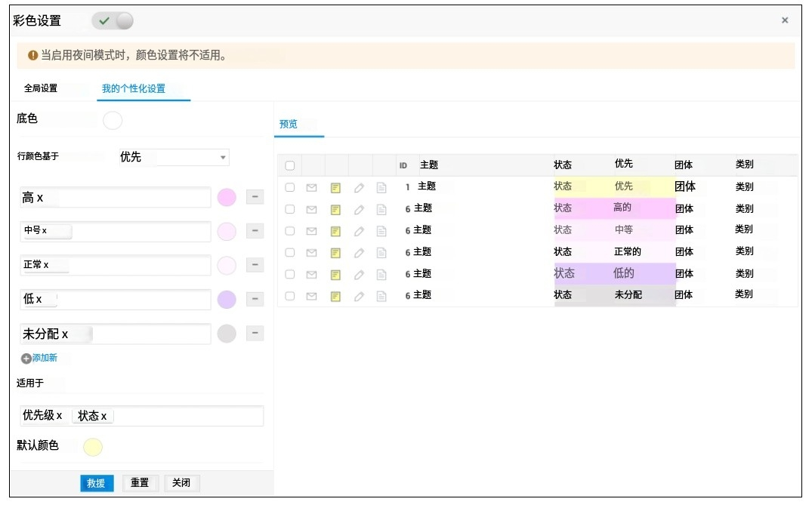Check the select-all checkbox in preview header
Viewport: 812px width, 505px height.
click(290, 166)
